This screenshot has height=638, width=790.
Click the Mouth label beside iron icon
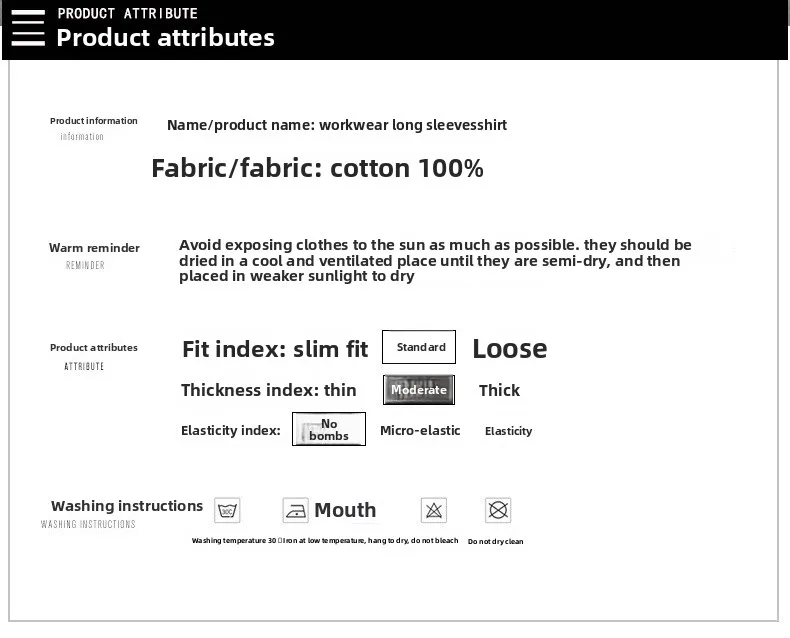[x=345, y=510]
